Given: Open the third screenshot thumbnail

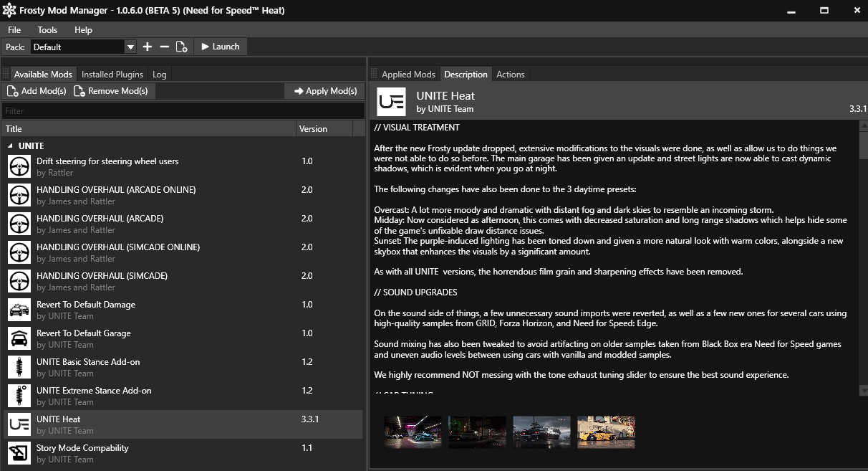Looking at the screenshot, I should tap(541, 432).
